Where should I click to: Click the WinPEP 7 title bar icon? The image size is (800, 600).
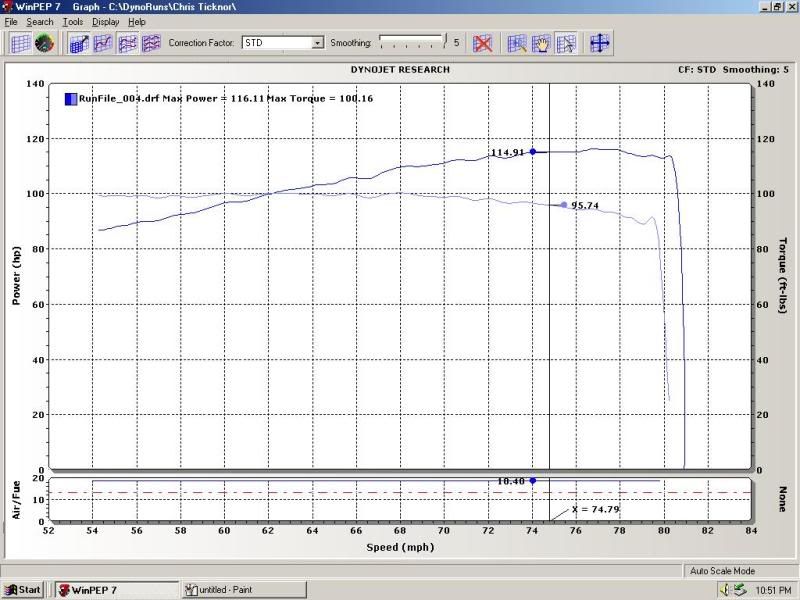pos(7,7)
